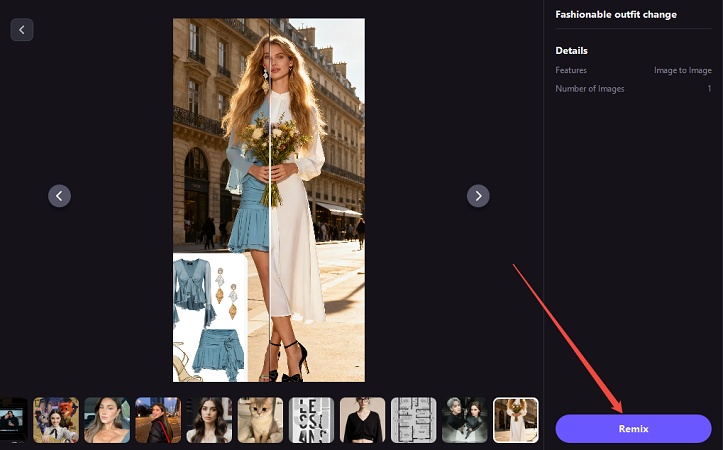
Task: Go to the previous image with left chevron
Action: pos(59,196)
